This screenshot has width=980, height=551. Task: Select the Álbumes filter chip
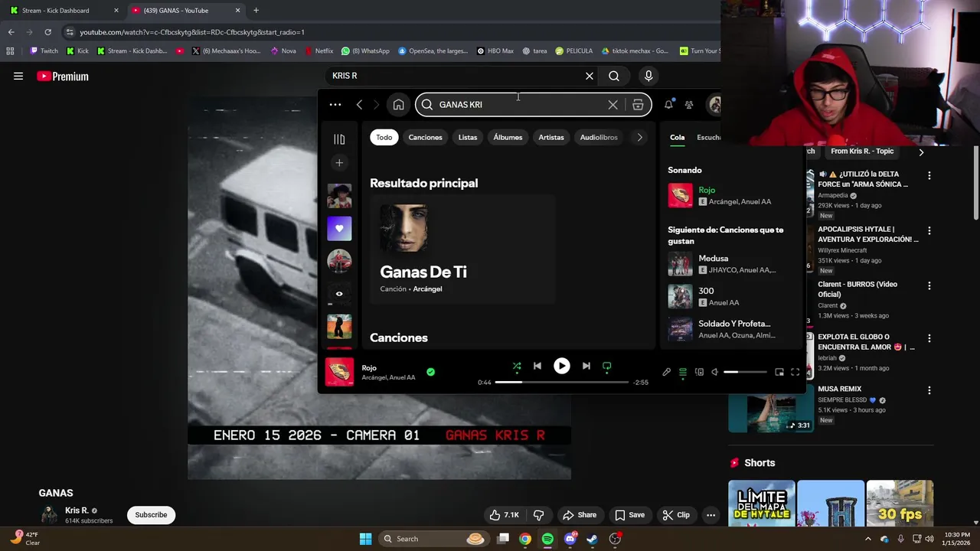(x=508, y=138)
